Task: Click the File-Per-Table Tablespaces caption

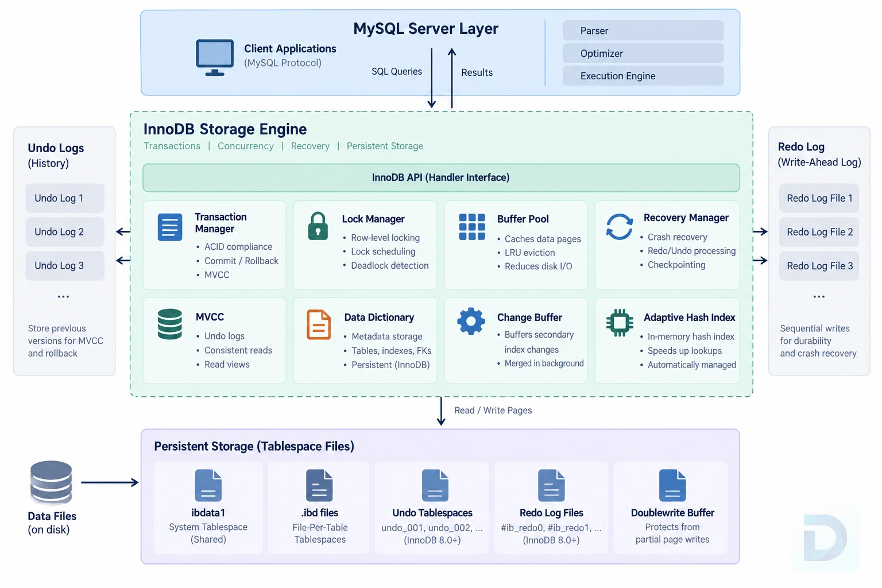Action: click(320, 533)
